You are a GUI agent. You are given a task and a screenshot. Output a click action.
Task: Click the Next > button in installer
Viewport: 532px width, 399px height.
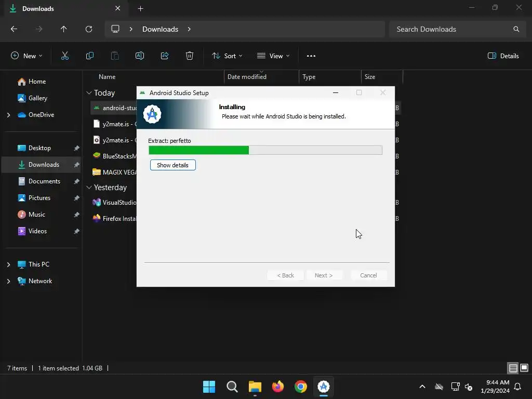[324, 275]
